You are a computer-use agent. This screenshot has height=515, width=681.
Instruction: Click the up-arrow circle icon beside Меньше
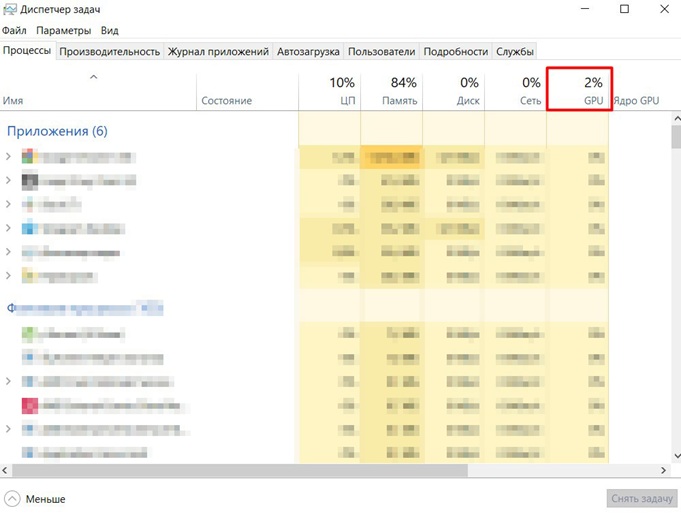12,498
